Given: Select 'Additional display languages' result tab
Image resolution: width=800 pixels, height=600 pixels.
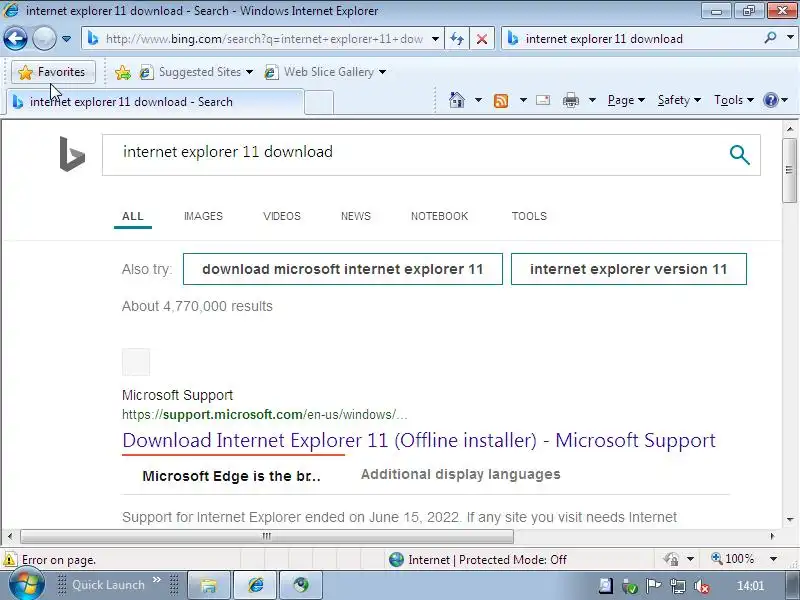Looking at the screenshot, I should coord(461,474).
